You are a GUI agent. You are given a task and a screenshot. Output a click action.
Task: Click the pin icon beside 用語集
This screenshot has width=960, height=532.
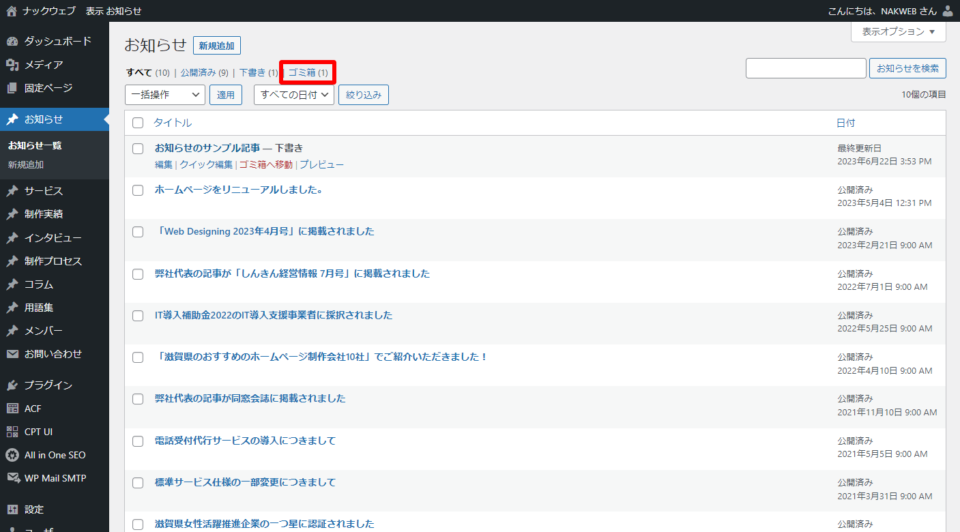(12, 307)
